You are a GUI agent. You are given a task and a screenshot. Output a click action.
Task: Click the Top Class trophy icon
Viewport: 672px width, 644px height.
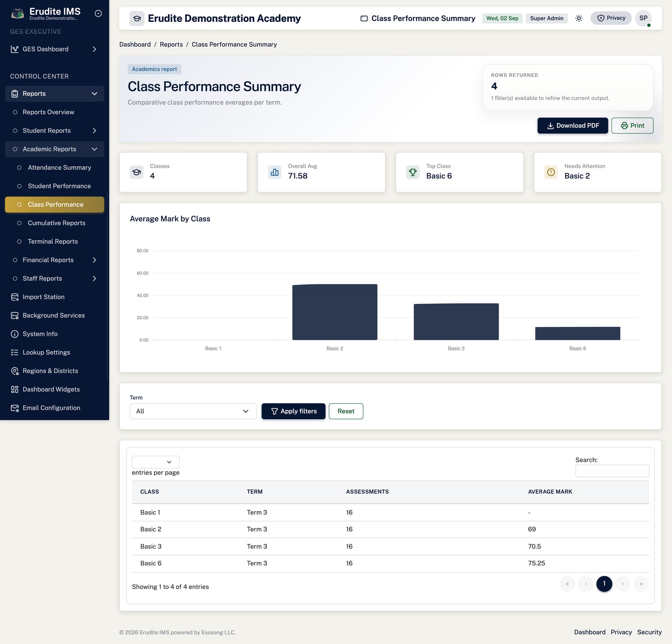click(413, 172)
